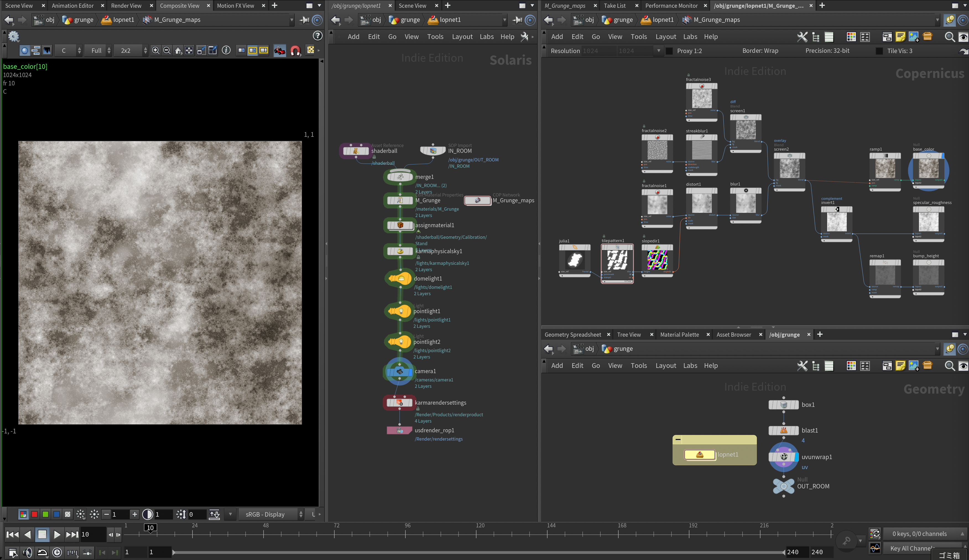Viewport: 969px width, 560px height.
Task: Click the home view icon
Action: pos(178,50)
